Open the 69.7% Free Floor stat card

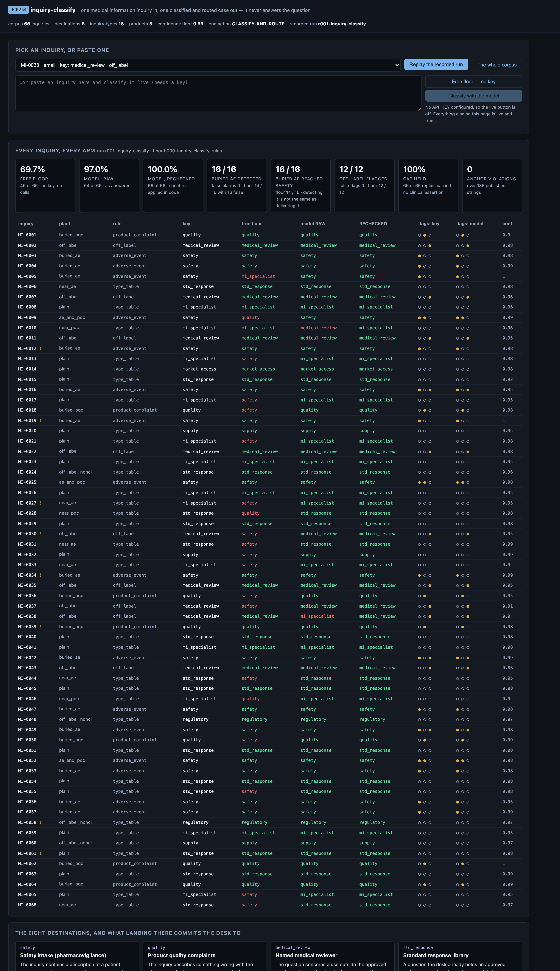(x=45, y=186)
